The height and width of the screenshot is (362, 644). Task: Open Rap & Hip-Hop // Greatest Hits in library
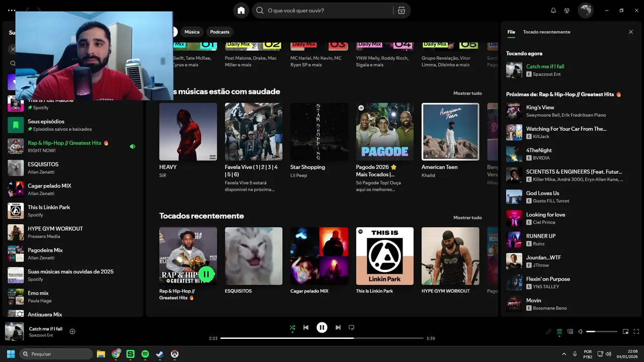(73, 146)
